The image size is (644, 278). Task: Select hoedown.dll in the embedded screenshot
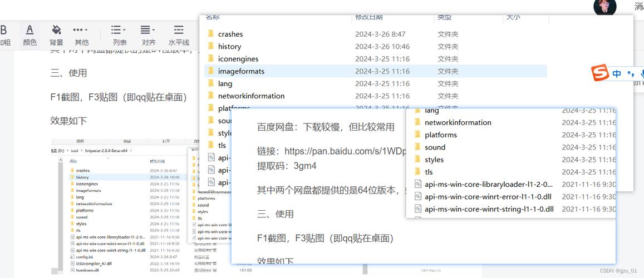[x=87, y=270]
